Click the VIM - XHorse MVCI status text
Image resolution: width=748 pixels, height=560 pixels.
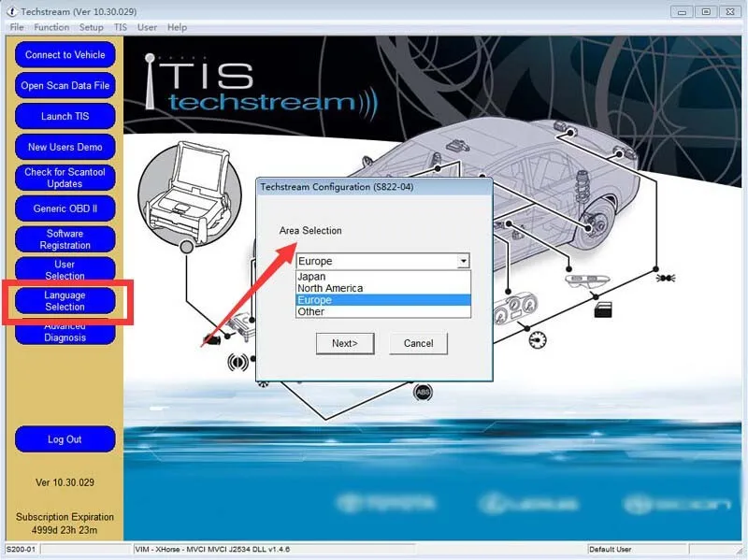pos(212,549)
